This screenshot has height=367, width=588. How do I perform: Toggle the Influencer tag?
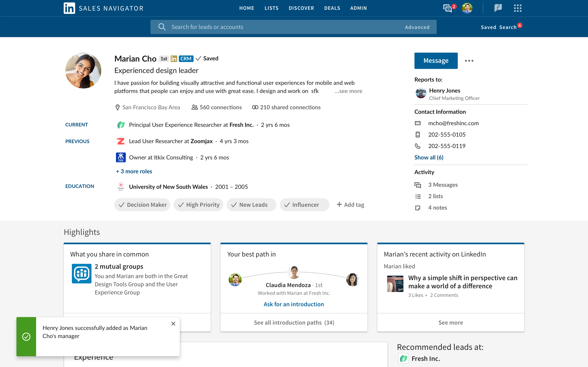(304, 205)
